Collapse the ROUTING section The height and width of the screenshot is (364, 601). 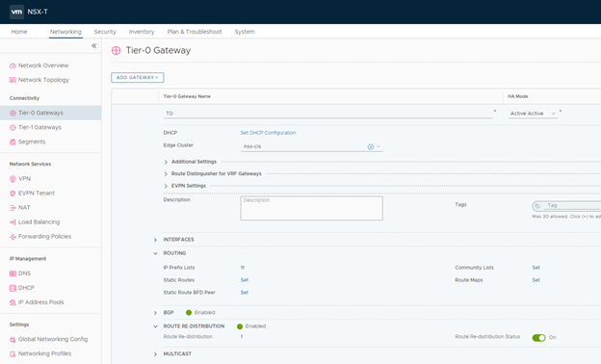point(155,253)
